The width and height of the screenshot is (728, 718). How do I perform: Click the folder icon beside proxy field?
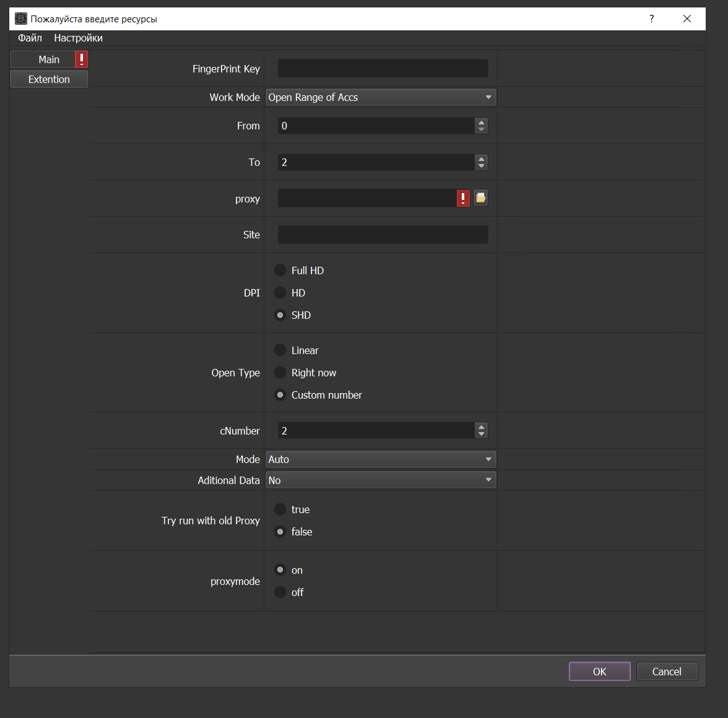click(x=480, y=198)
